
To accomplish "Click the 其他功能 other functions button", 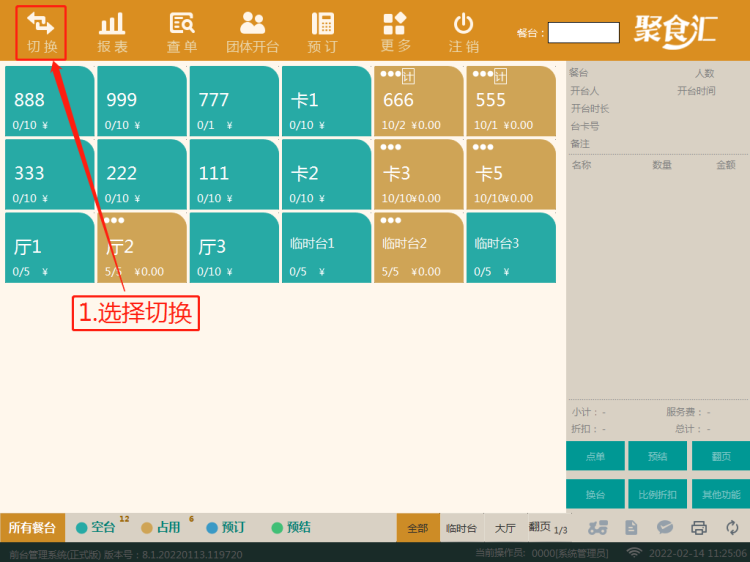I will (721, 494).
